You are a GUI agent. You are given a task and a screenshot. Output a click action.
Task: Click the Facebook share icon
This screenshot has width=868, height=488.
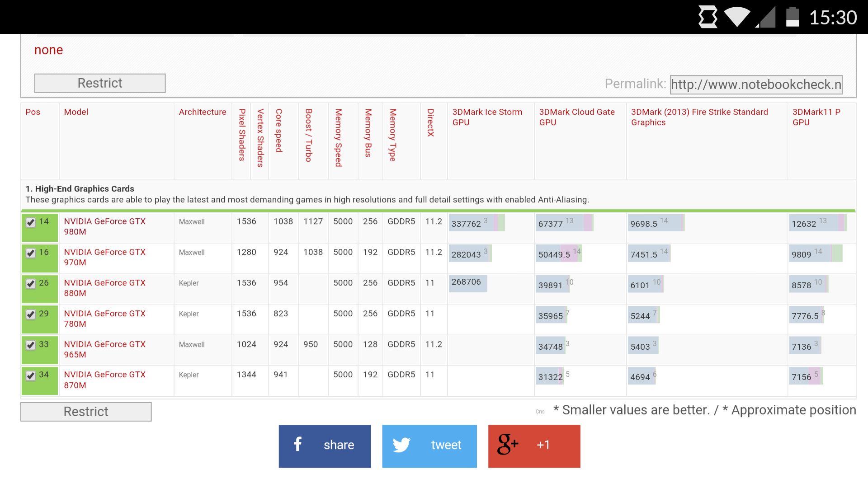pos(297,445)
